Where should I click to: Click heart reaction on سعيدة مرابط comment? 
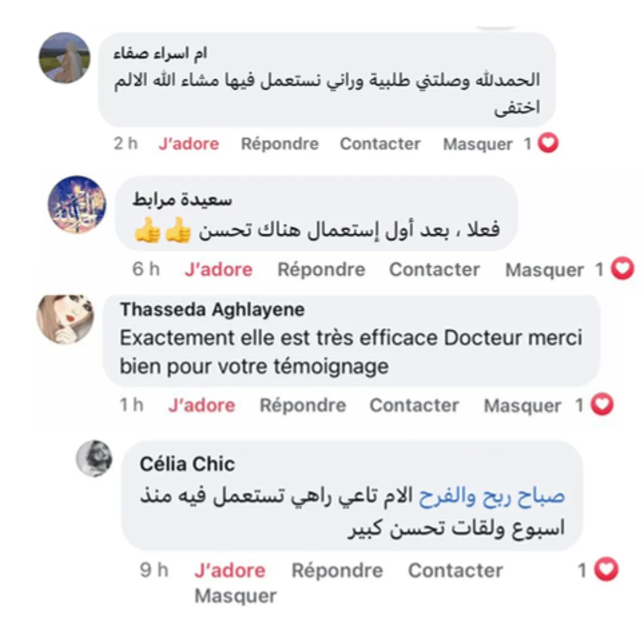coord(623,268)
